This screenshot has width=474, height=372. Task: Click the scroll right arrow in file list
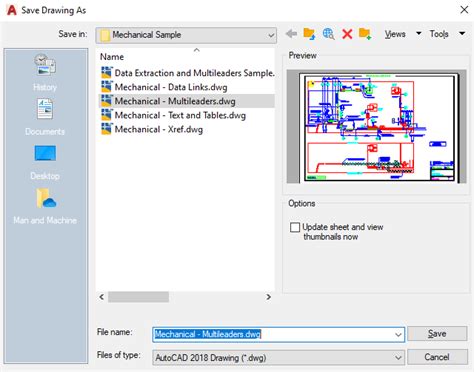pos(268,297)
